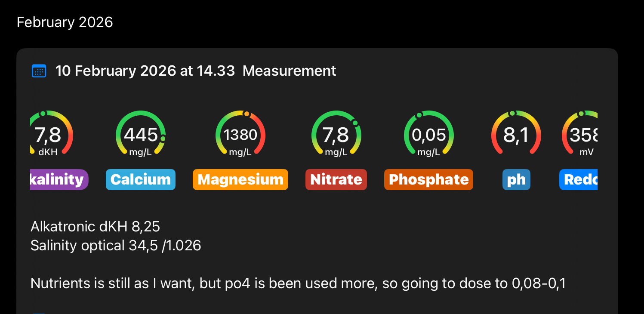Click the Alkatronic dKH 8,25 note line
This screenshot has width=644, height=314.
96,226
